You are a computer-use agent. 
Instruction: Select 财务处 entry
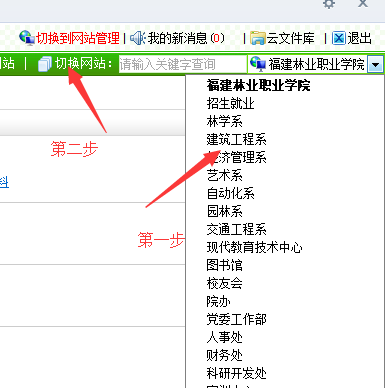tap(225, 355)
